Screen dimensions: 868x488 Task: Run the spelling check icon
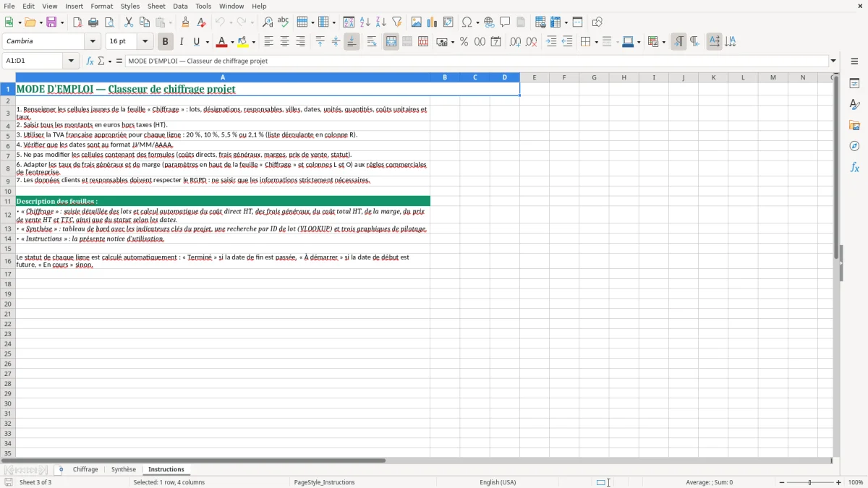click(x=284, y=22)
